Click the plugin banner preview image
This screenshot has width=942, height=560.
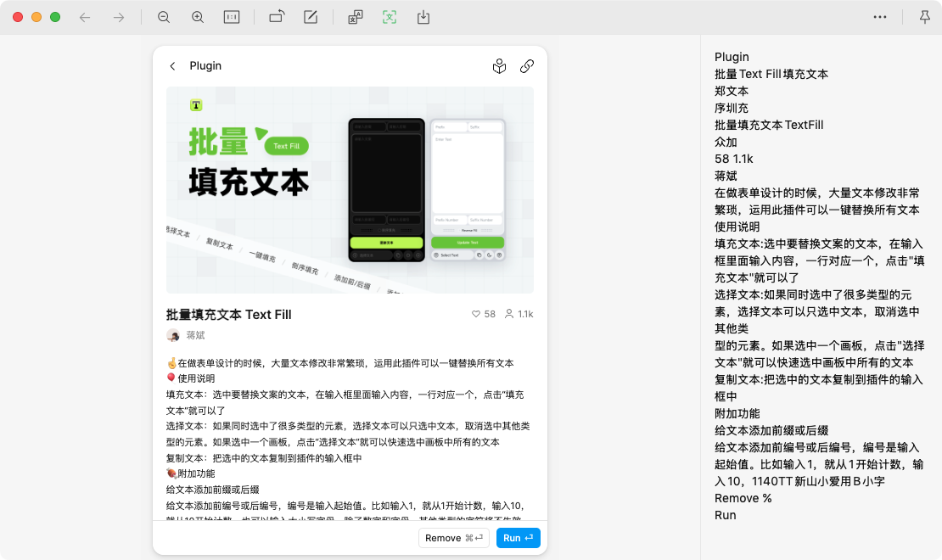tap(350, 190)
